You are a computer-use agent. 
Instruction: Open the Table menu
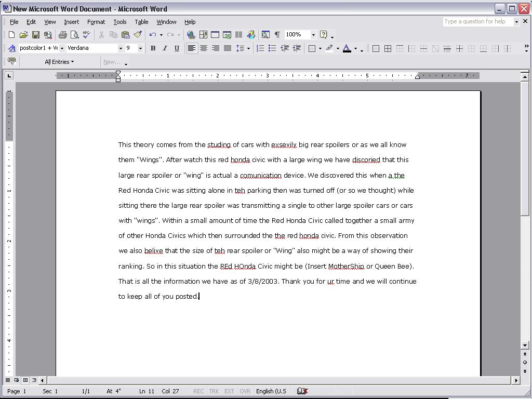[x=141, y=22]
